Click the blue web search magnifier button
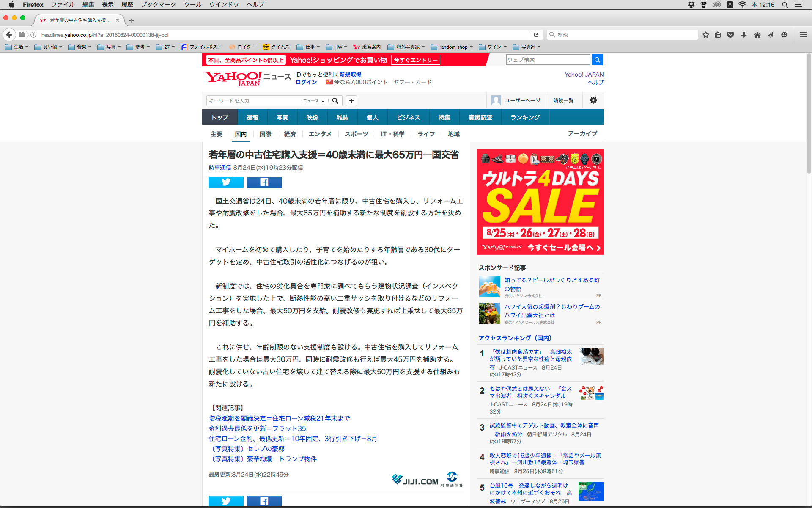 [597, 60]
